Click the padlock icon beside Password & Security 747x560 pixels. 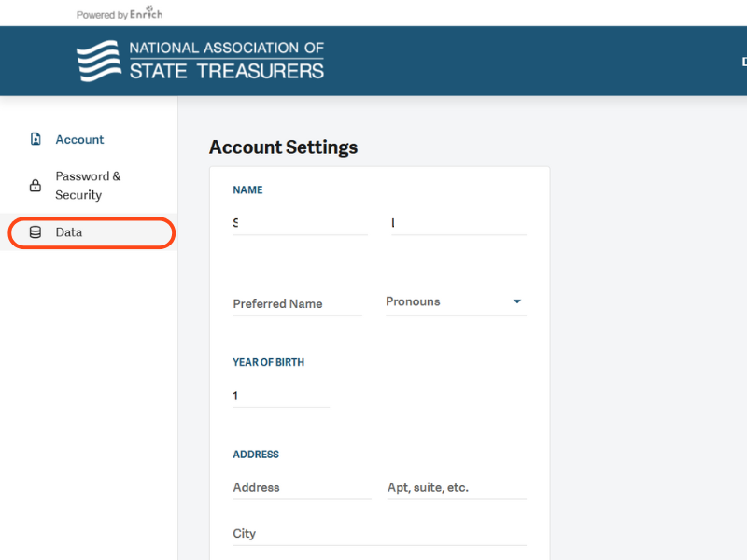pyautogui.click(x=35, y=186)
